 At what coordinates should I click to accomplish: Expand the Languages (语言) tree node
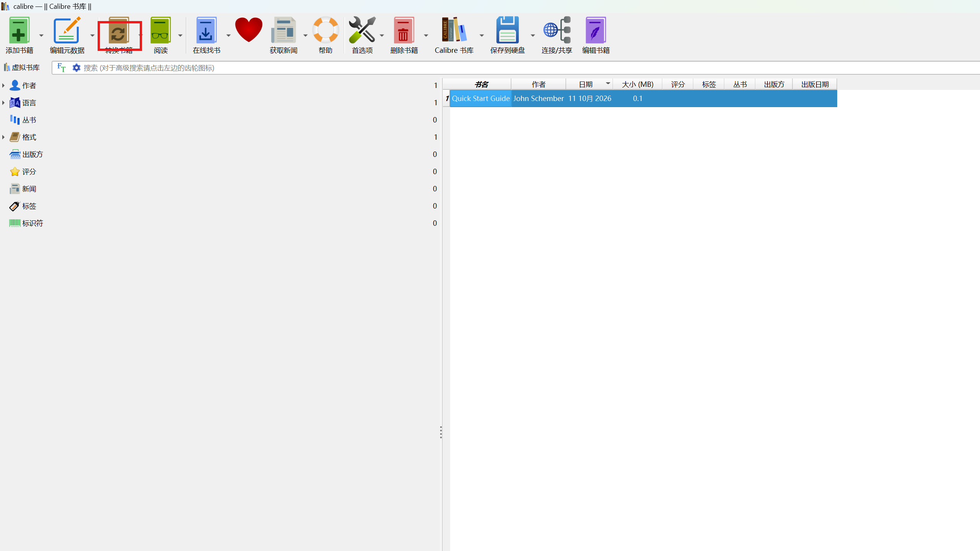point(3,103)
